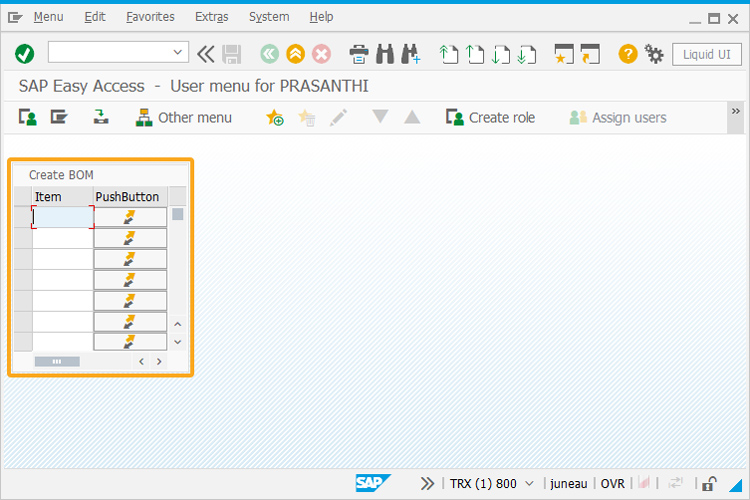Click the green Enter checkmark icon

coord(24,54)
